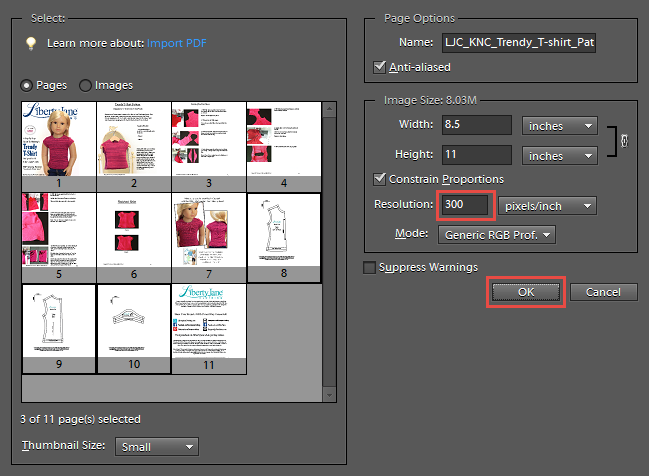Select the Pages radio button
Image resolution: width=649 pixels, height=476 pixels.
click(27, 85)
